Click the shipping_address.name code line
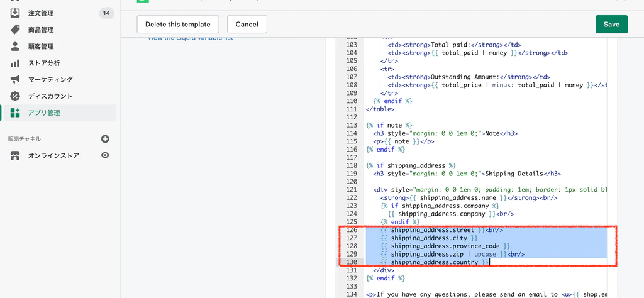 pos(469,198)
